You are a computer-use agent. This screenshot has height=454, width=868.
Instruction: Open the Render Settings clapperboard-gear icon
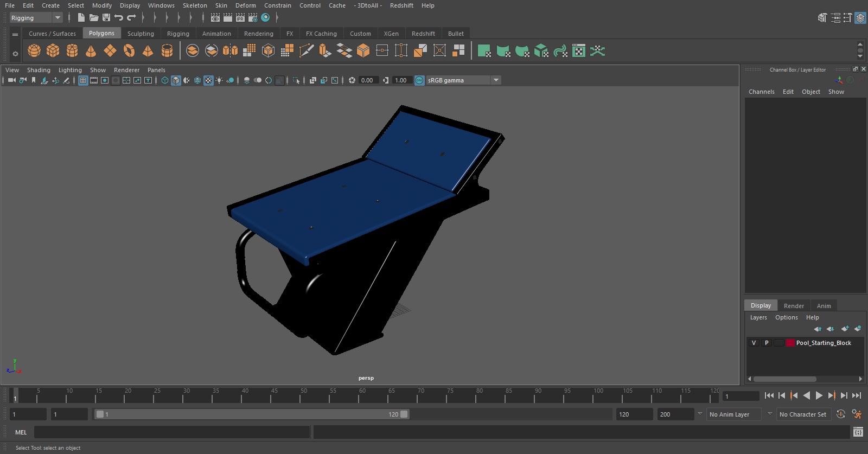(253, 18)
